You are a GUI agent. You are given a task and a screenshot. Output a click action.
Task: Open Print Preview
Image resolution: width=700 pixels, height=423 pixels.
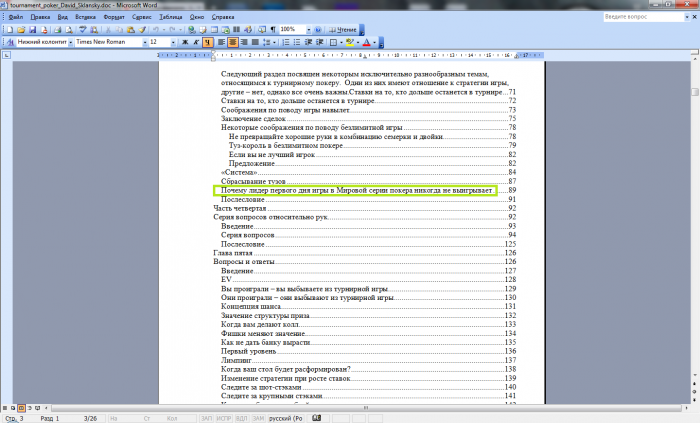69,30
